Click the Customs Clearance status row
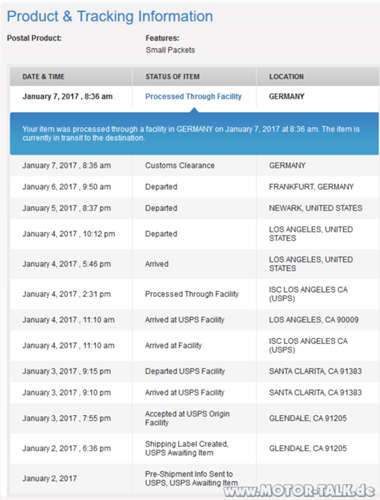 194,165
